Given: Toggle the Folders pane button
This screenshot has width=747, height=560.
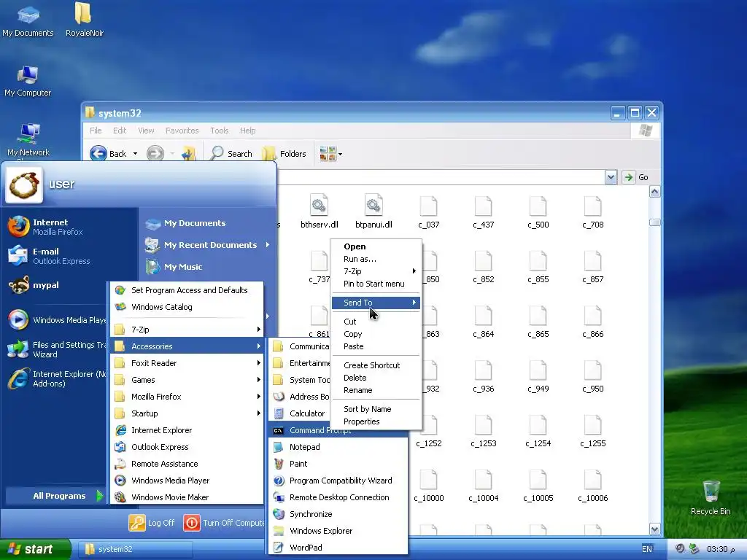Looking at the screenshot, I should (x=285, y=153).
